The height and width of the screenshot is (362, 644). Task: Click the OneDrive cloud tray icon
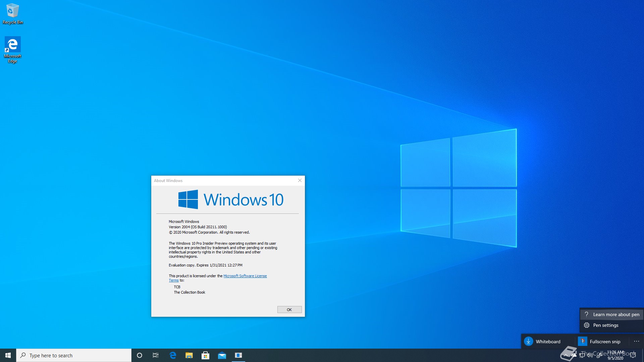574,355
